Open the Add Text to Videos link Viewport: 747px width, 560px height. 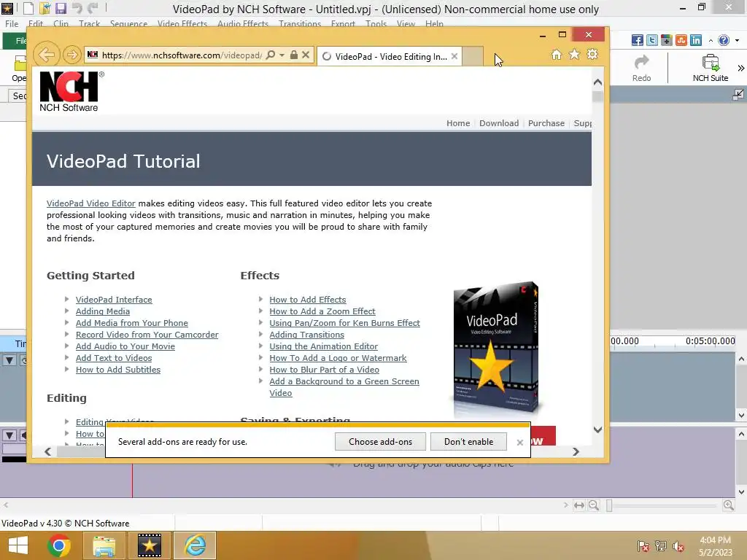pos(114,358)
